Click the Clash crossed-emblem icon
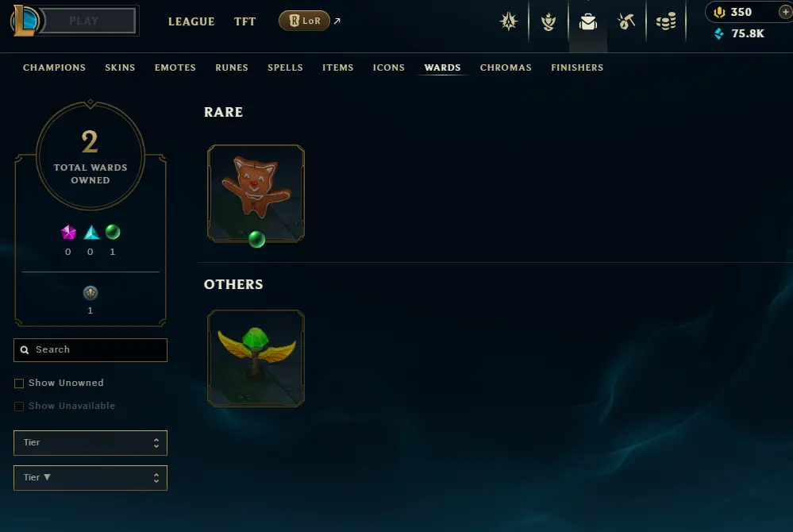This screenshot has height=532, width=793. coord(508,21)
